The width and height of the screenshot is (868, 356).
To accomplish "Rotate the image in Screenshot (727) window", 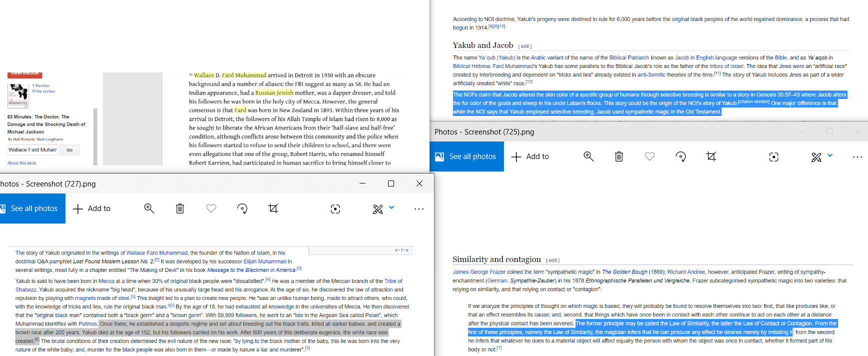I will point(242,208).
